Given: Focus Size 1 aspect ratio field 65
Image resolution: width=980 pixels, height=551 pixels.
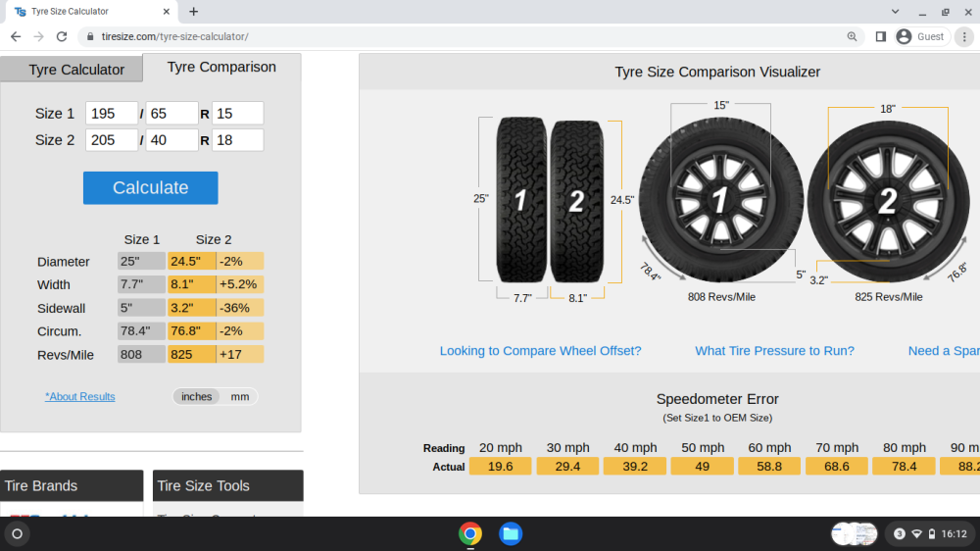Looking at the screenshot, I should (x=171, y=113).
